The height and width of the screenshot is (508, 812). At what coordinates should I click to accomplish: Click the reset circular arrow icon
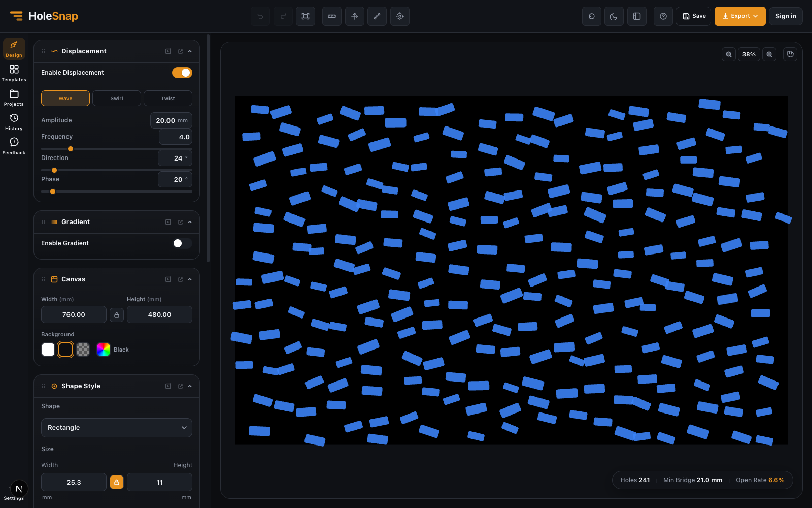tap(592, 16)
